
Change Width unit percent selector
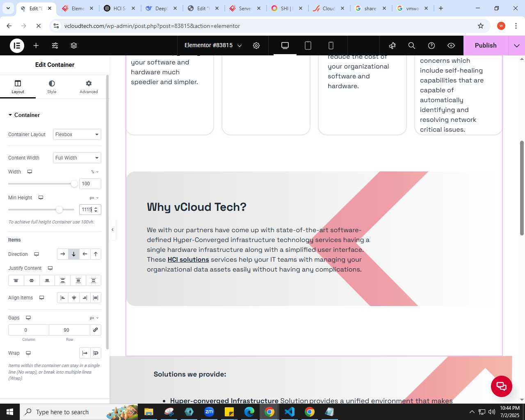[95, 172]
